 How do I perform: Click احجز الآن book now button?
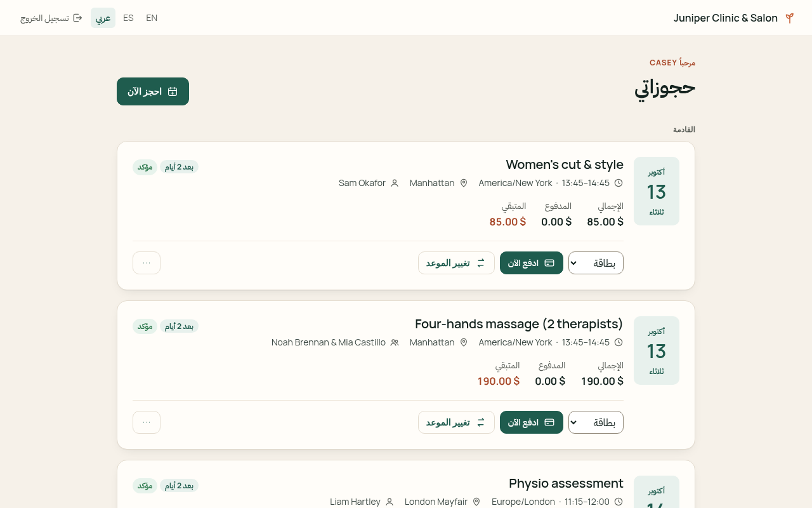153,91
